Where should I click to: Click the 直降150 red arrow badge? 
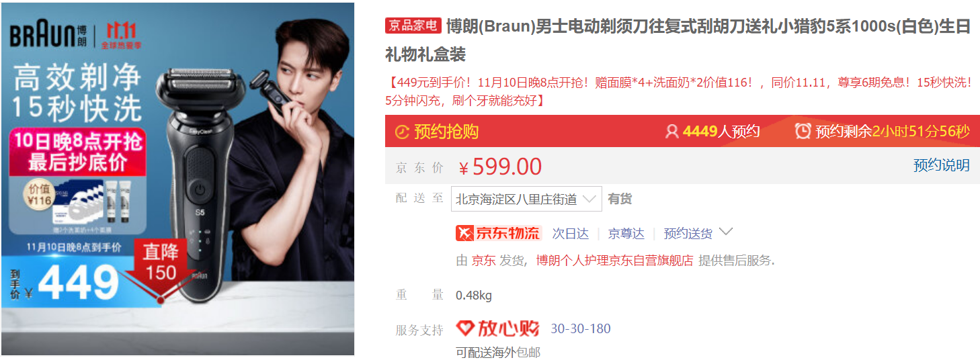(x=160, y=266)
